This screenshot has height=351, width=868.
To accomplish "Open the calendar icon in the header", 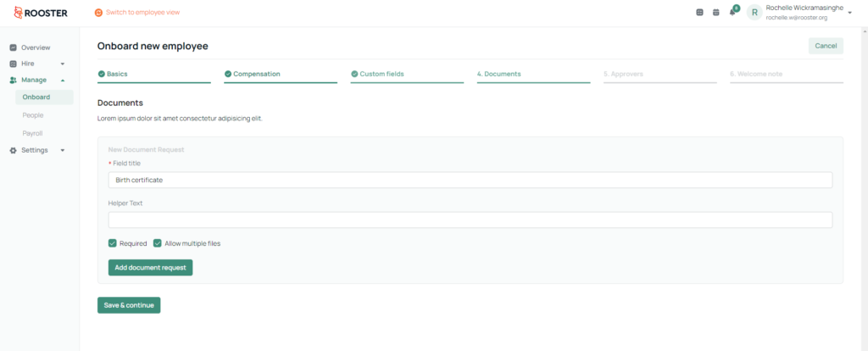I will pos(715,12).
